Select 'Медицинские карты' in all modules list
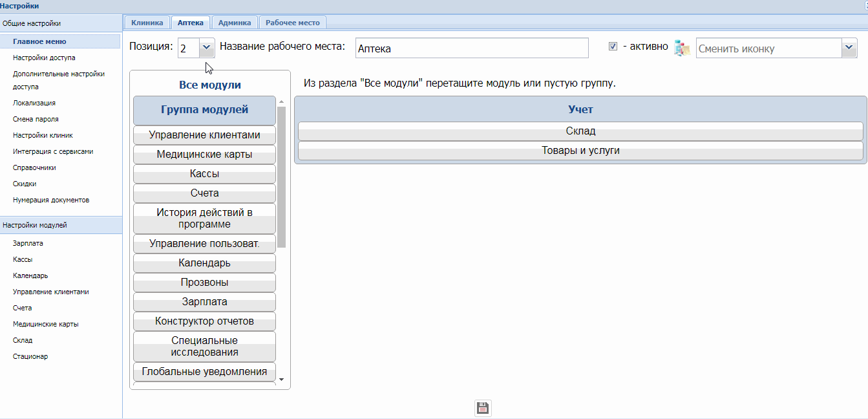Image resolution: width=868 pixels, height=419 pixels. pos(204,155)
